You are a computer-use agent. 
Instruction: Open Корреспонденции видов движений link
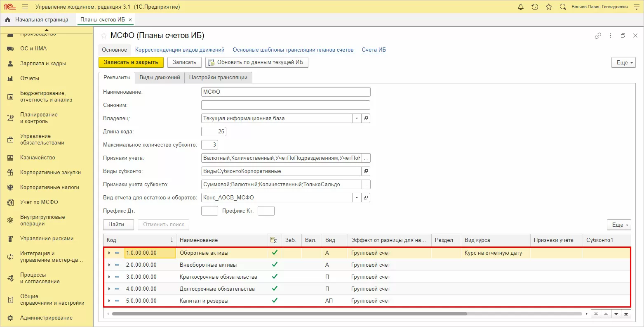click(x=180, y=50)
